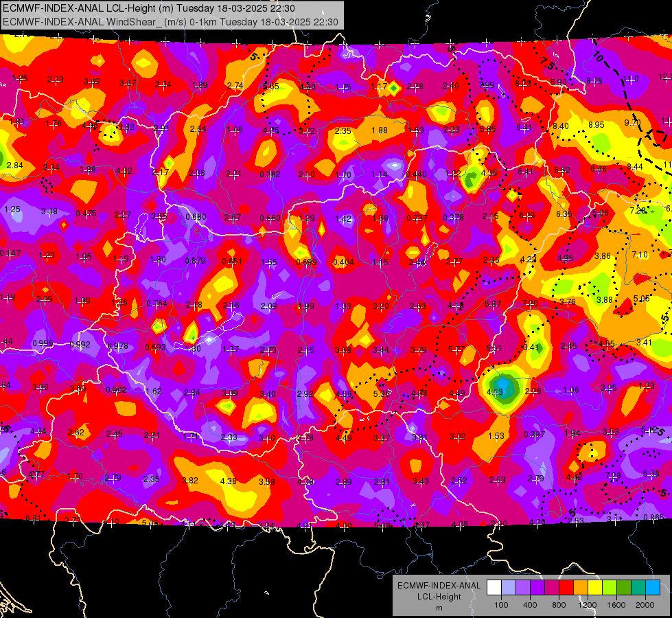Click the magenta legend swatch
This screenshot has height=618, width=672.
coord(552,587)
